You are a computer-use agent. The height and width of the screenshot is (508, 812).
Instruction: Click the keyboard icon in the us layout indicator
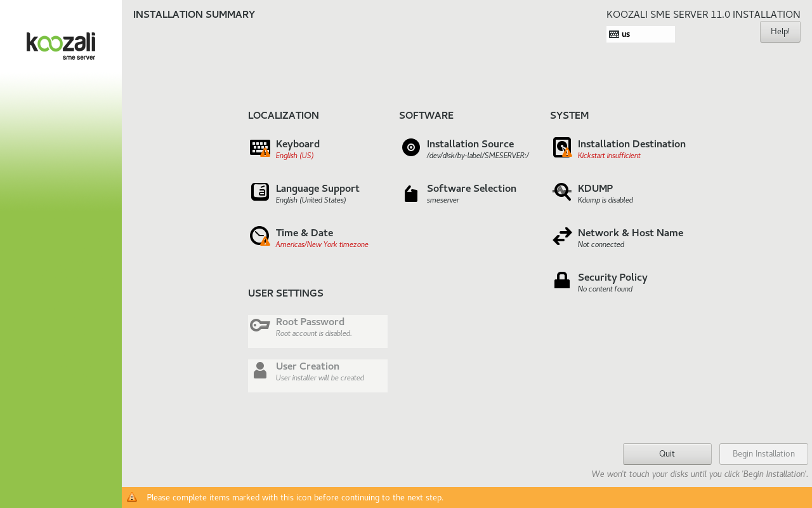click(x=614, y=34)
